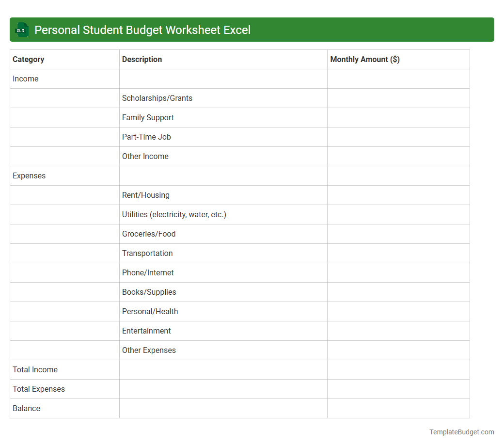The width and height of the screenshot is (504, 446).
Task: Click the Books/Supplies row
Action: click(x=149, y=292)
